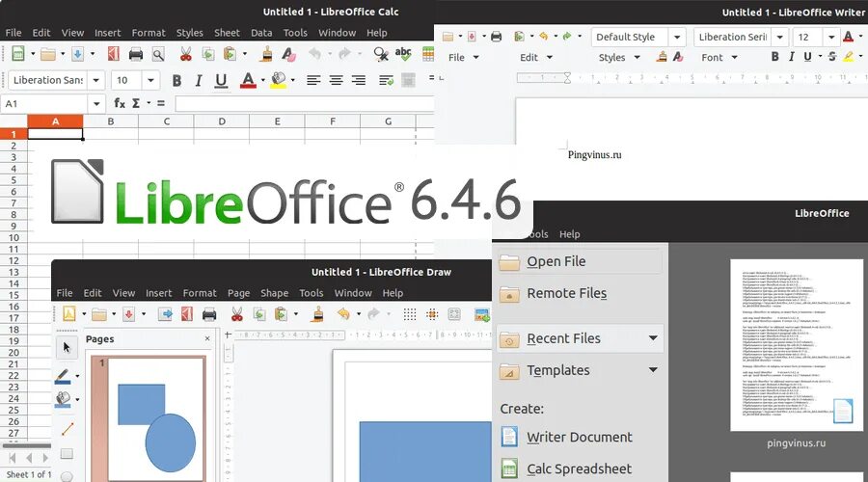This screenshot has width=868, height=482.
Task: Click Snap to Grid icon in Draw toolbar
Action: (x=432, y=314)
